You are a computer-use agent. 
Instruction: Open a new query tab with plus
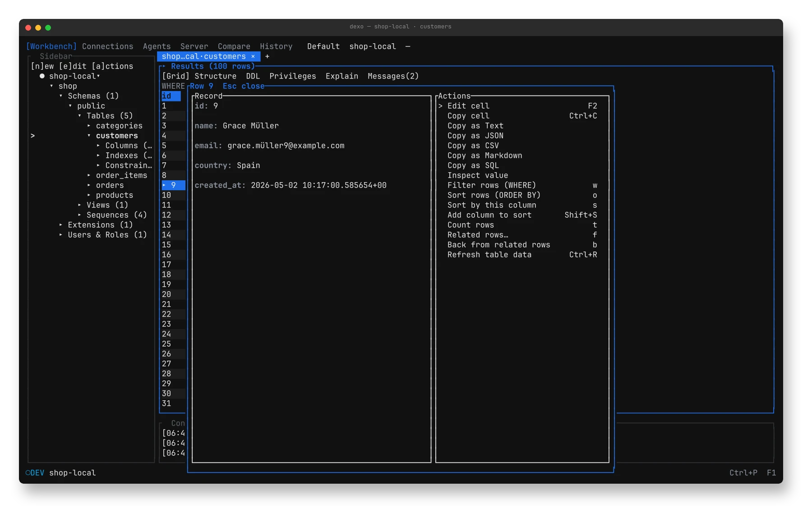[267, 56]
